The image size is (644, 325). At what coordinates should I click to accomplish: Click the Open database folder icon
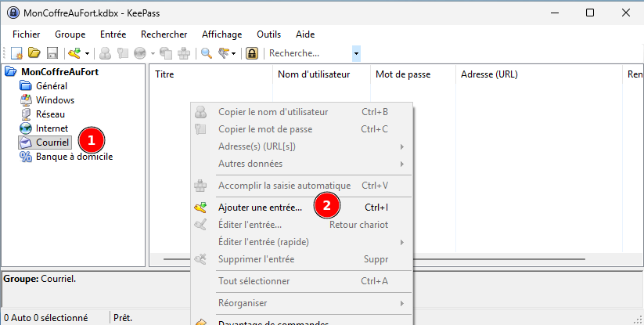pyautogui.click(x=34, y=53)
